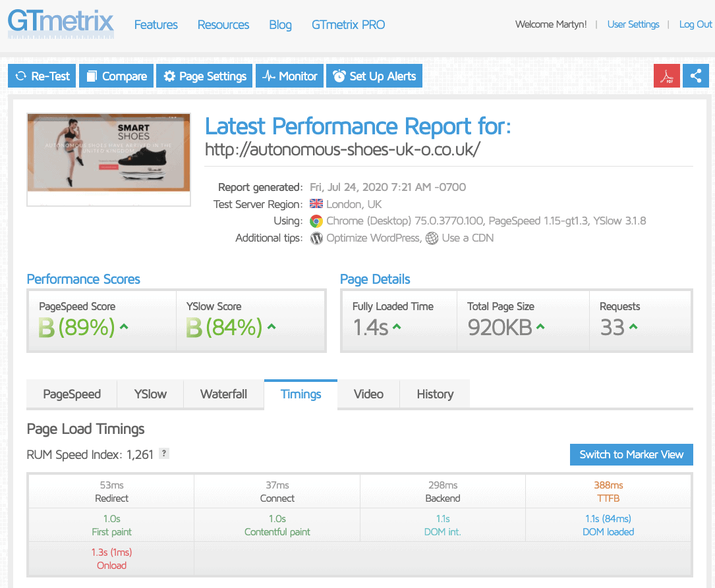The height and width of the screenshot is (588, 715).
Task: Click the Fully Loaded Time arrow indicator
Action: point(397,327)
